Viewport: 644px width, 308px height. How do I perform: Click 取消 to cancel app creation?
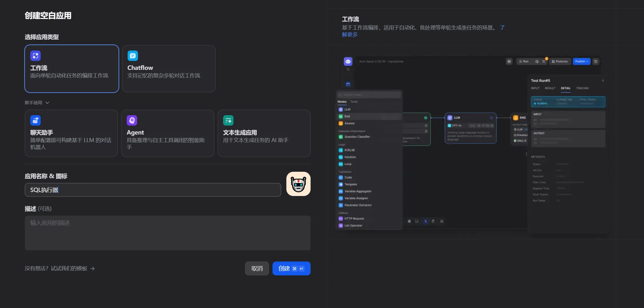pyautogui.click(x=257, y=269)
